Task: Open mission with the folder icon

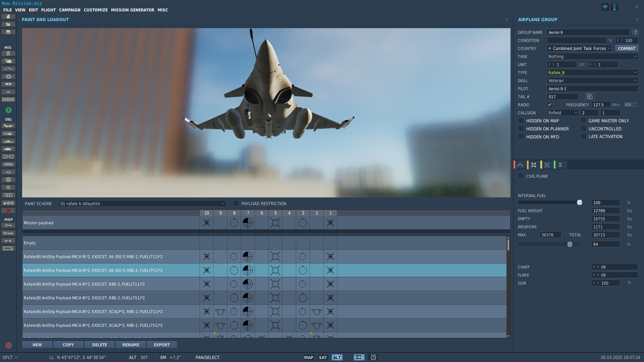Action: tap(8, 24)
